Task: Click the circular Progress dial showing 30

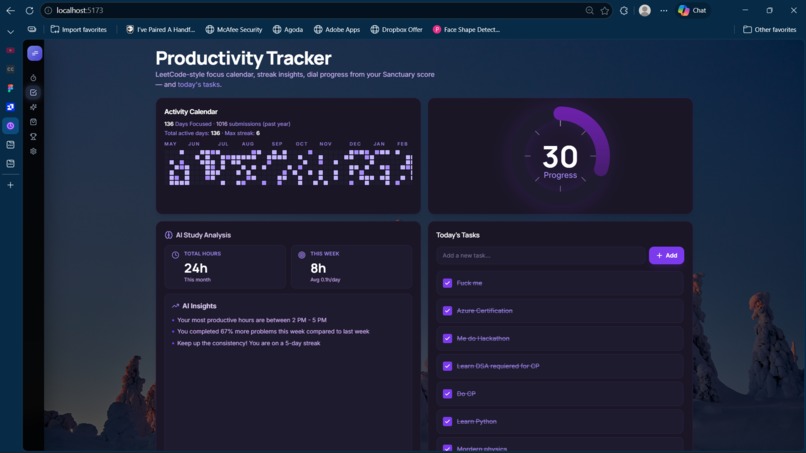Action: pos(560,156)
